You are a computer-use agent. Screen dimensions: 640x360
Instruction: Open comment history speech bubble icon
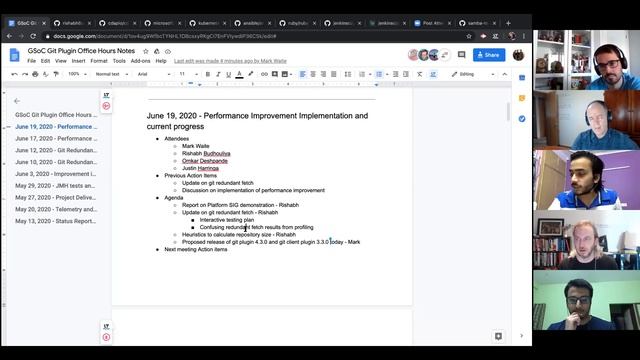tap(461, 55)
